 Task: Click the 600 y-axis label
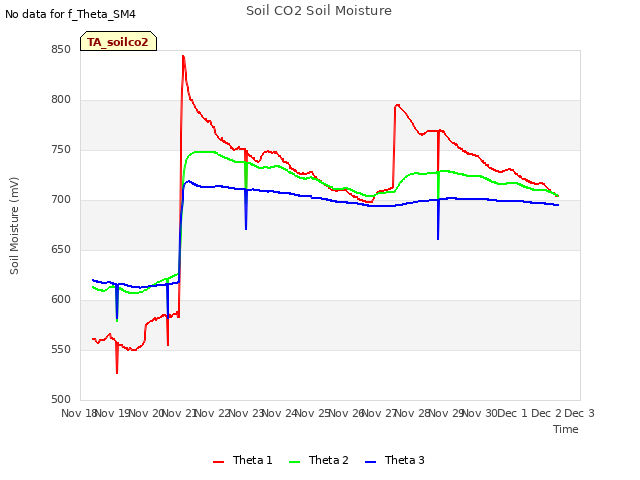tap(61, 300)
